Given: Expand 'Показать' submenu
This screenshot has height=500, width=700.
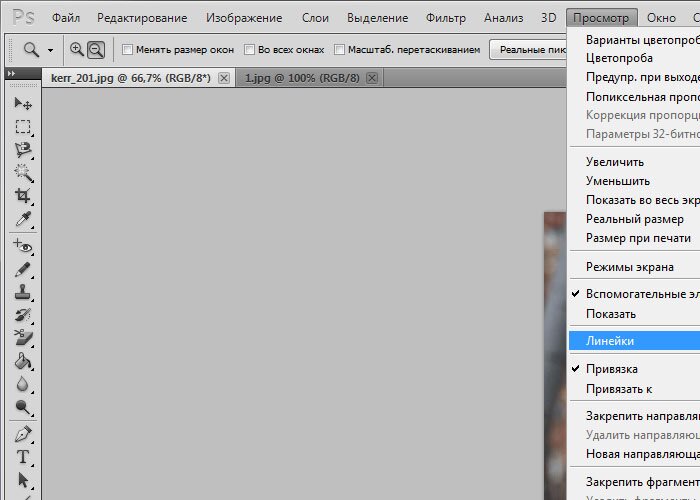Looking at the screenshot, I should click(634, 314).
